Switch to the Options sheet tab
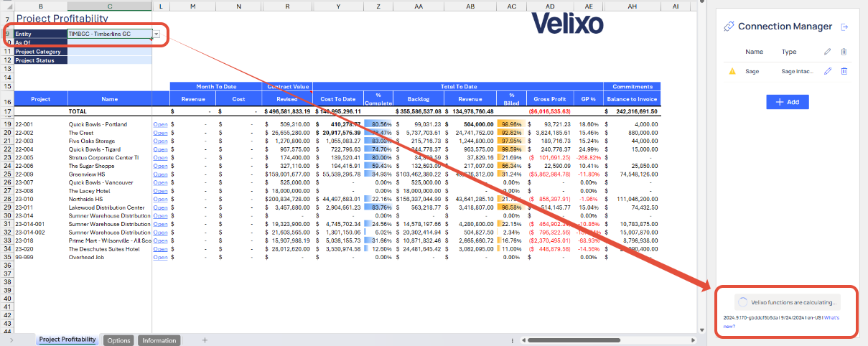The width and height of the screenshot is (868, 346). 118,340
